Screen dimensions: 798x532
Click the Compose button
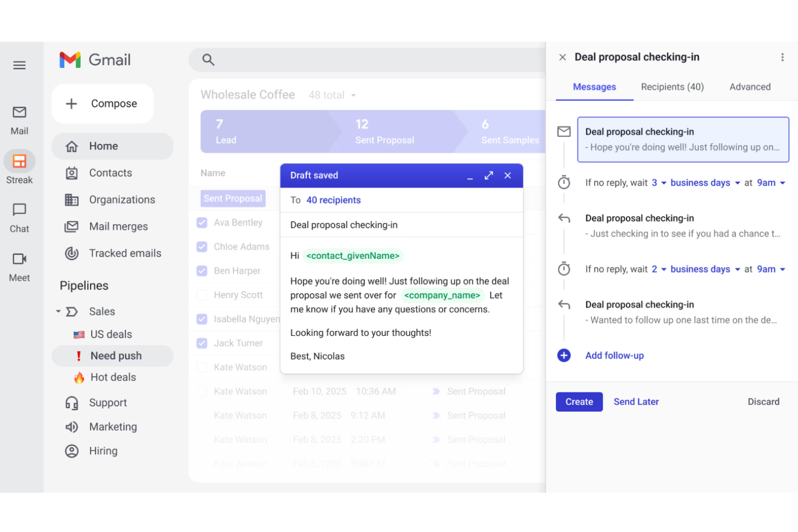tap(102, 103)
